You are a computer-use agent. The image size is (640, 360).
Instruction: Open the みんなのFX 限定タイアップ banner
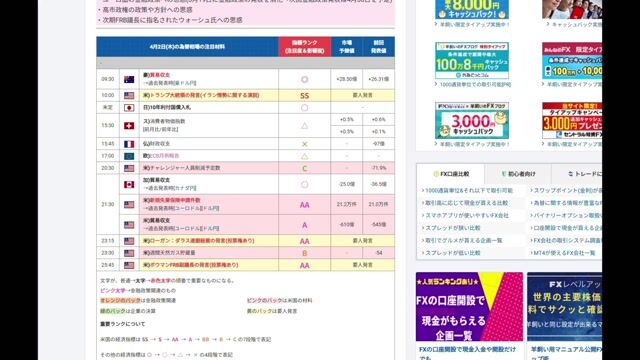tap(572, 61)
